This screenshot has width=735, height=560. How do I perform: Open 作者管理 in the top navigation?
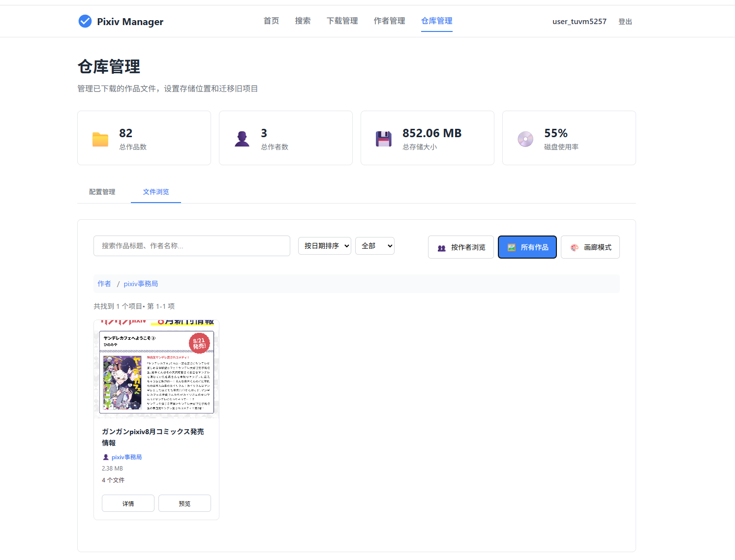pos(389,21)
